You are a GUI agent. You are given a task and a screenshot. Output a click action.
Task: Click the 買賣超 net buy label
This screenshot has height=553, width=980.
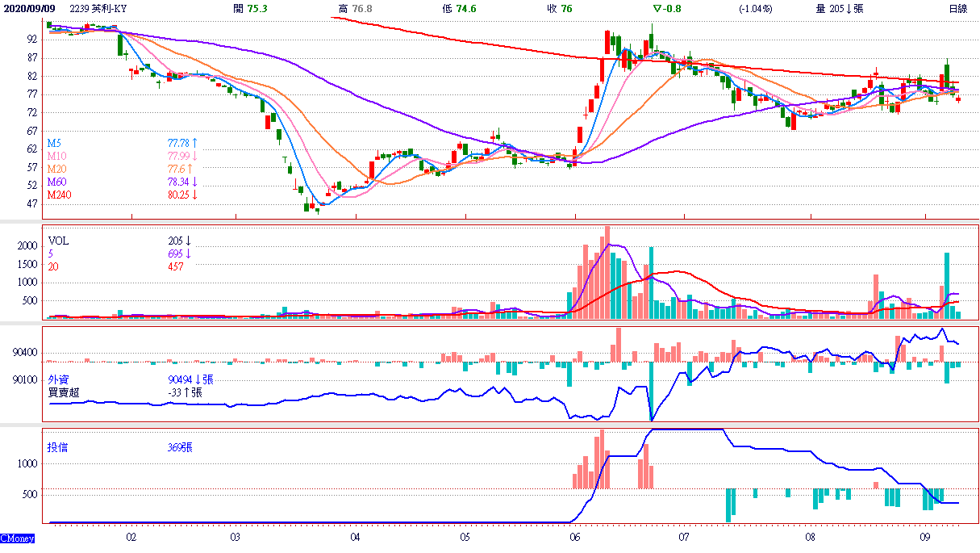click(x=64, y=392)
